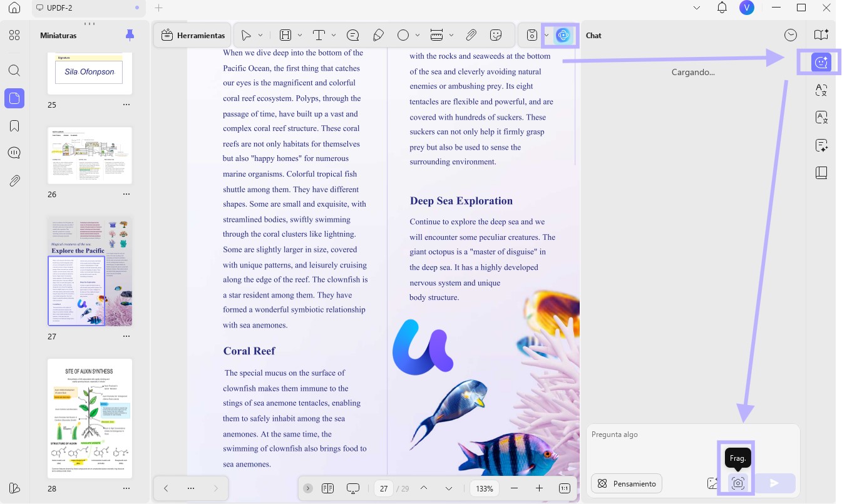Screen dimensions: 842x504
Task: Select page 28 auxin synthesis thumbnail
Action: [x=90, y=419]
